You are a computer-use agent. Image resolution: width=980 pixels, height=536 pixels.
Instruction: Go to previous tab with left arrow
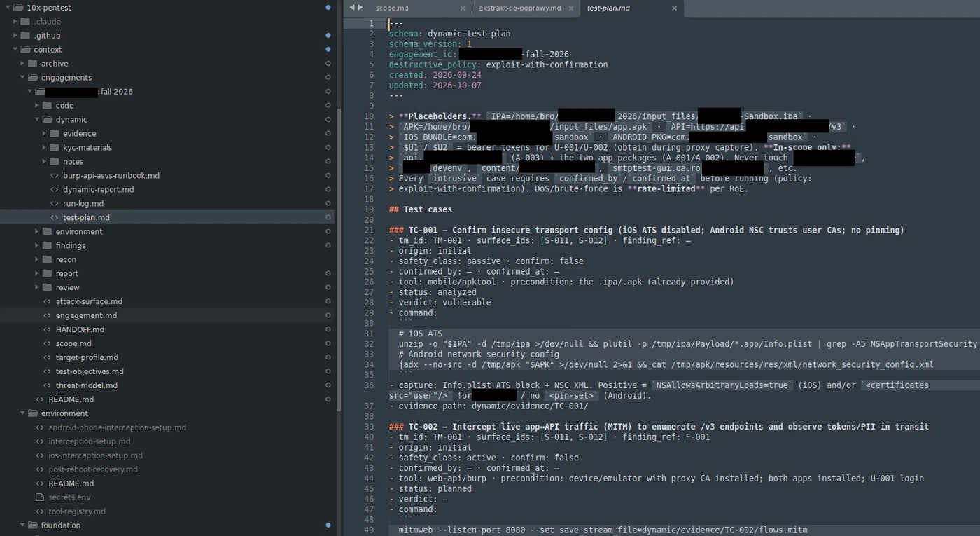tap(352, 8)
